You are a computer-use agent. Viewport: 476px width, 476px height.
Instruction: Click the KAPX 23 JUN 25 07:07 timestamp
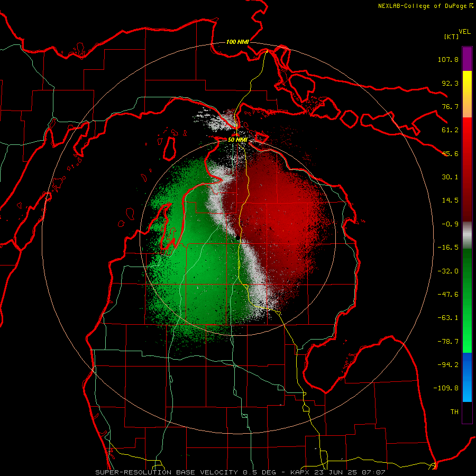tap(337, 472)
